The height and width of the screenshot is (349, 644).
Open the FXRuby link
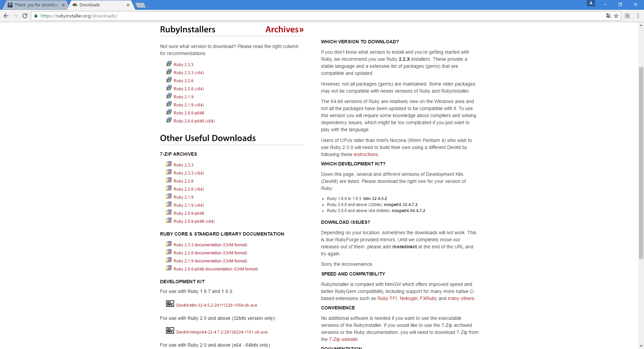428,298
